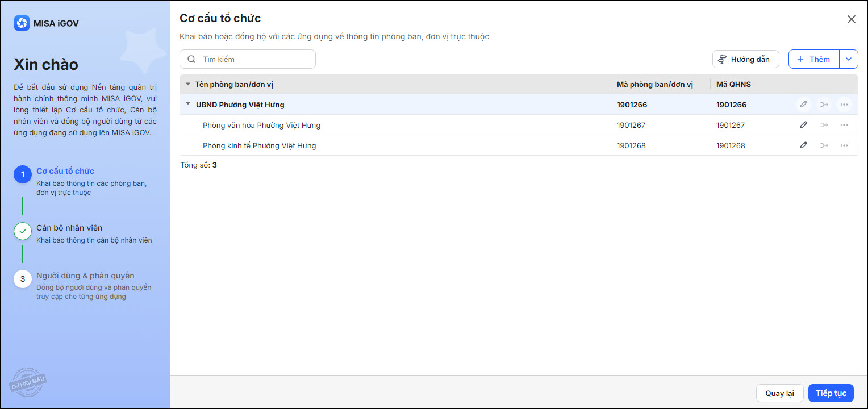Click the Quay lại button
868x409 pixels.
pyautogui.click(x=779, y=393)
